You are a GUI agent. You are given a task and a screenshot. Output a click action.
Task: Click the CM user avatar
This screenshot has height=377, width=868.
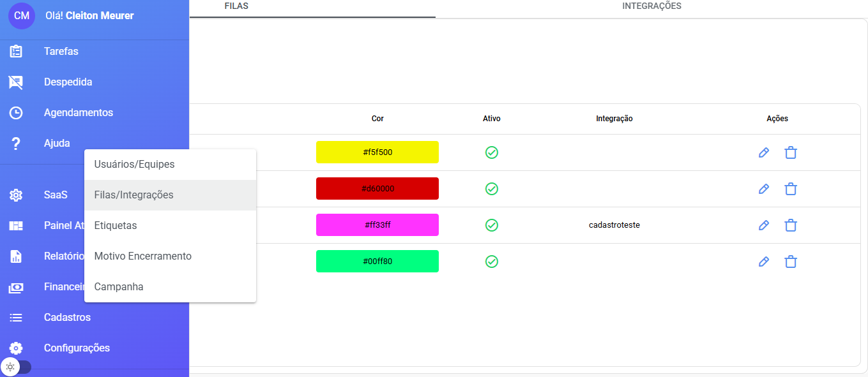tap(22, 15)
